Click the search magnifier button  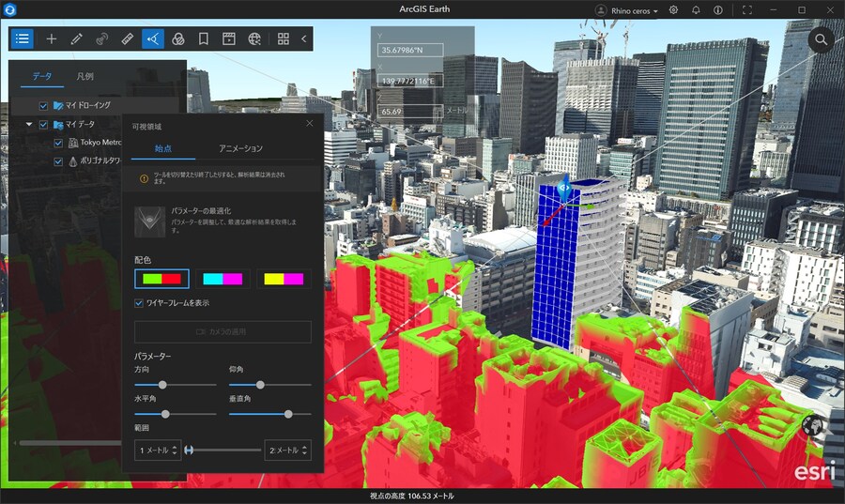pyautogui.click(x=821, y=39)
